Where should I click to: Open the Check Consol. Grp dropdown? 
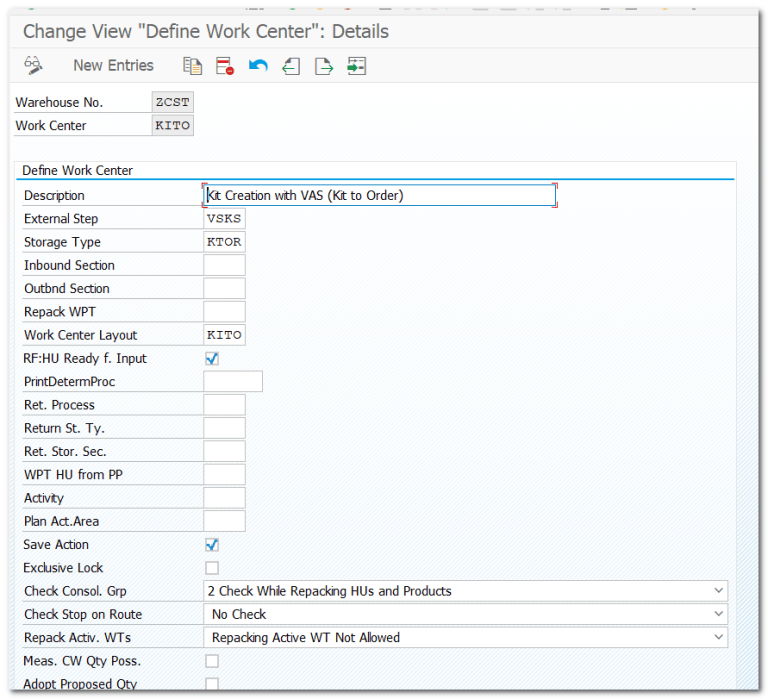click(465, 591)
